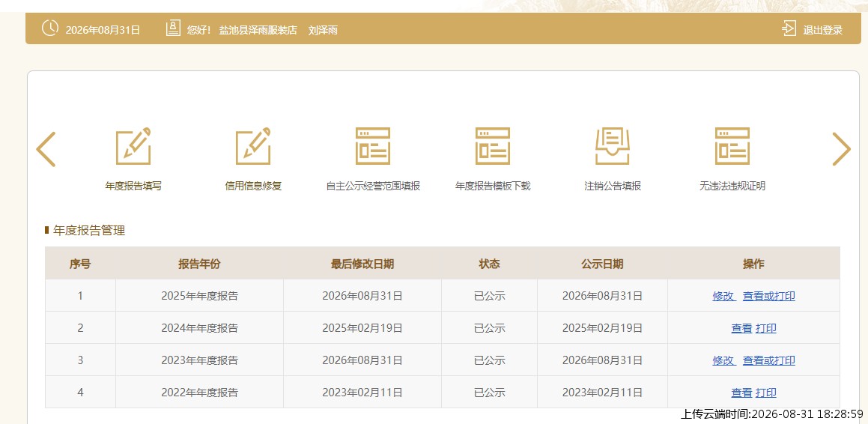Click the 2025年年度报告 cell
Image resolution: width=868 pixels, height=424 pixels.
(x=199, y=296)
